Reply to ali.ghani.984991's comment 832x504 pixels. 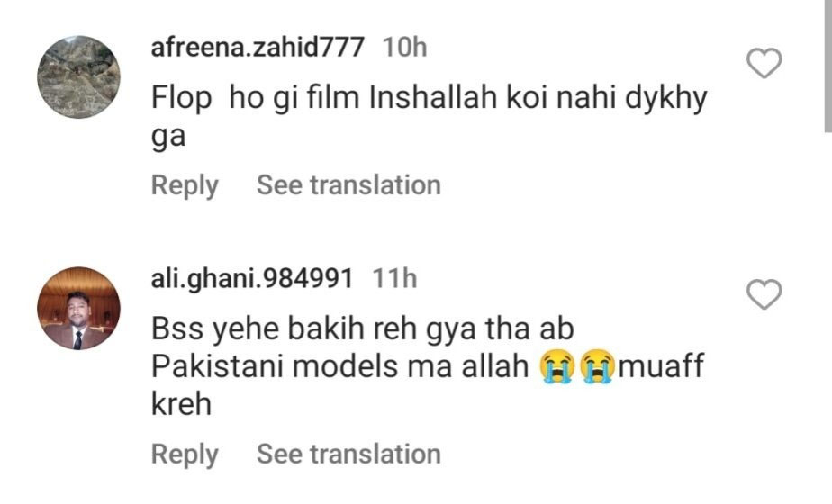[185, 454]
